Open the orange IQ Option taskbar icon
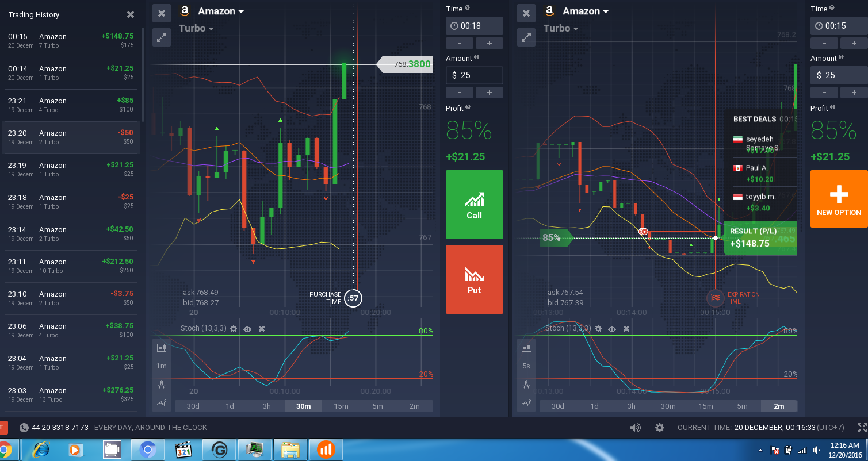This screenshot has height=461, width=868. click(326, 450)
